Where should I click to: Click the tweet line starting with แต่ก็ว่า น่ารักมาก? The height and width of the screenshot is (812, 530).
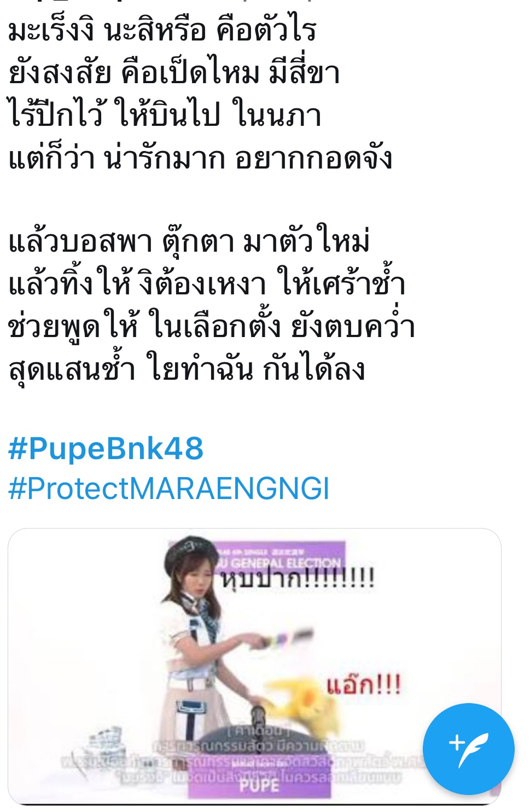click(200, 158)
